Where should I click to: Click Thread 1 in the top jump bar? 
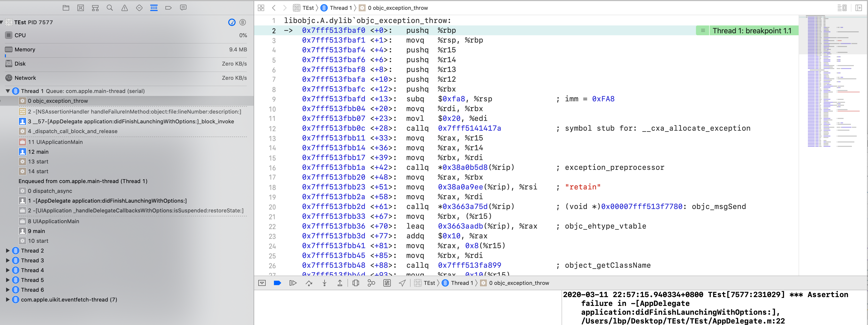click(x=336, y=8)
